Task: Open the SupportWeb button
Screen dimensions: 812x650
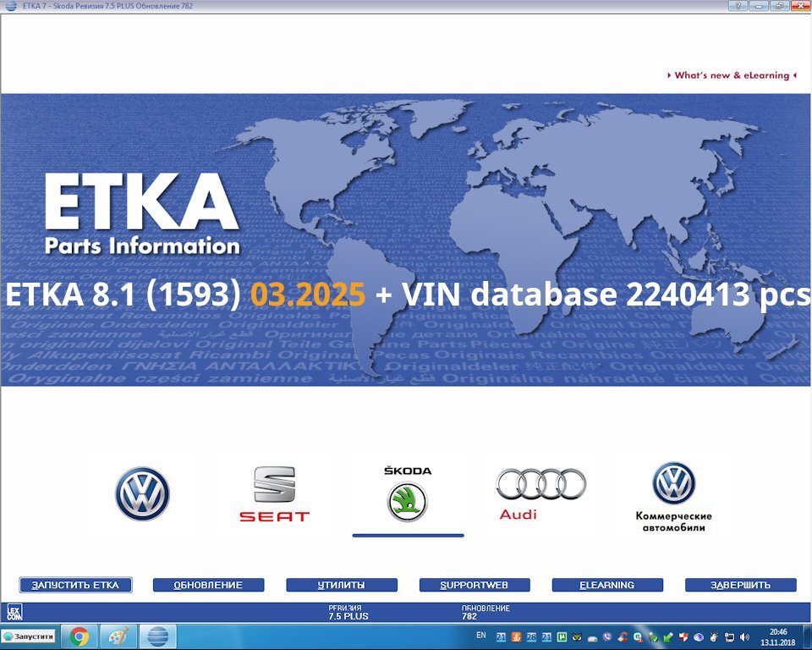Action: click(475, 585)
